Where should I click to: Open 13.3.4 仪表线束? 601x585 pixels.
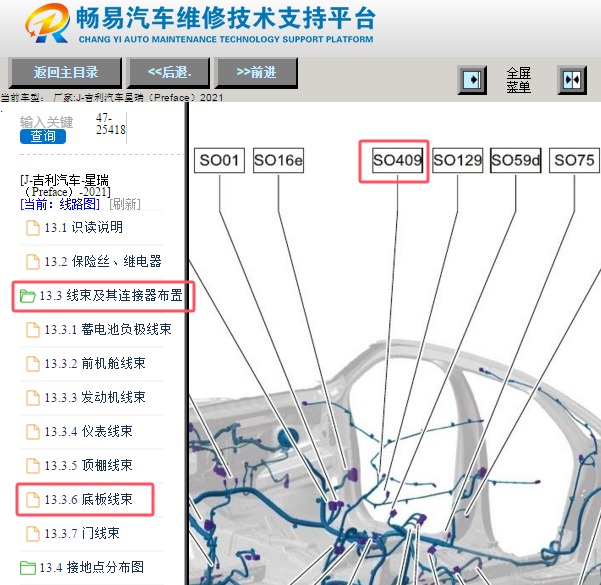88,431
